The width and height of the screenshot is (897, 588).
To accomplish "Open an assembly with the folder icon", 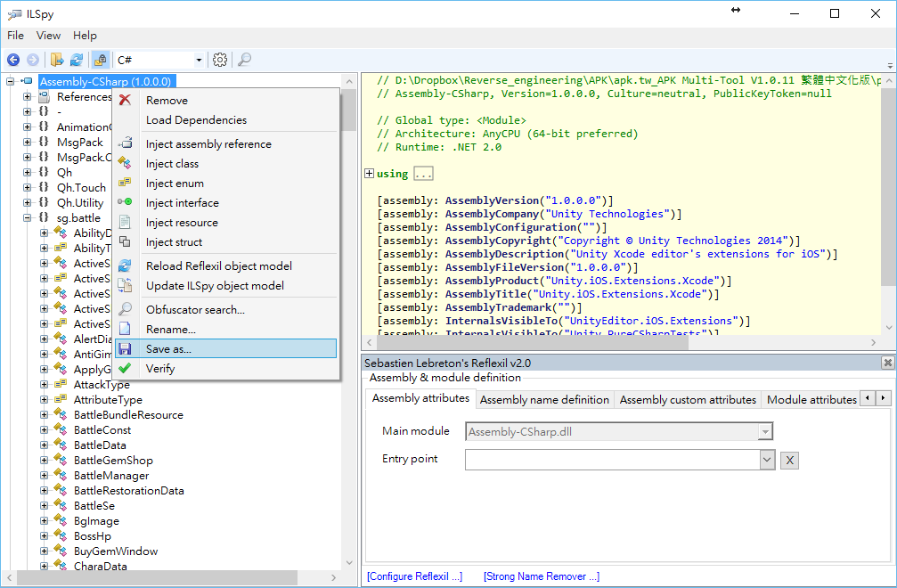I will (x=57, y=60).
